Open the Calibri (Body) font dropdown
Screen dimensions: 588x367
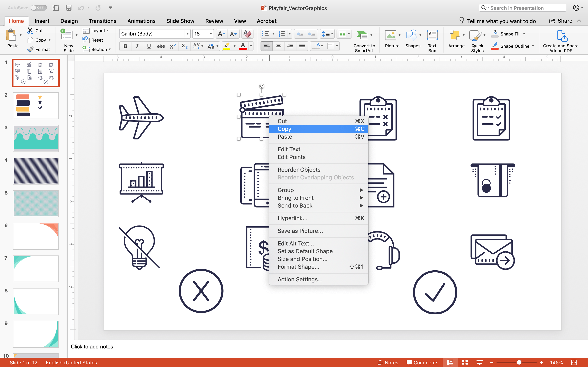(x=187, y=34)
